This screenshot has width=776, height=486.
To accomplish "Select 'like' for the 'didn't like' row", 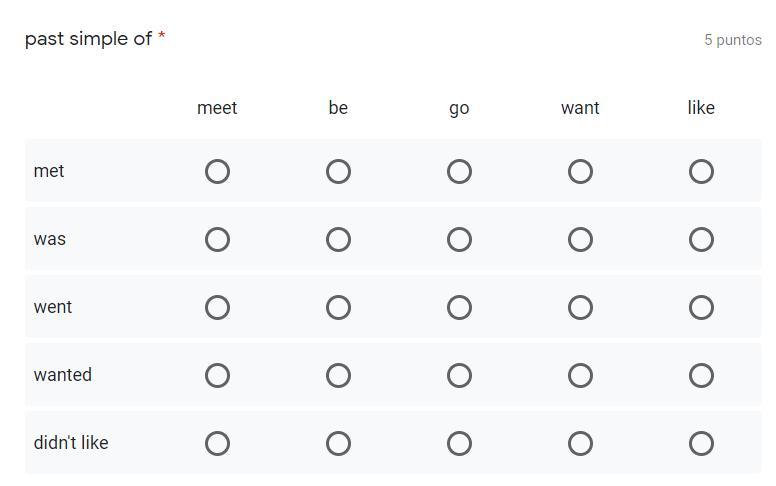I will [701, 444].
